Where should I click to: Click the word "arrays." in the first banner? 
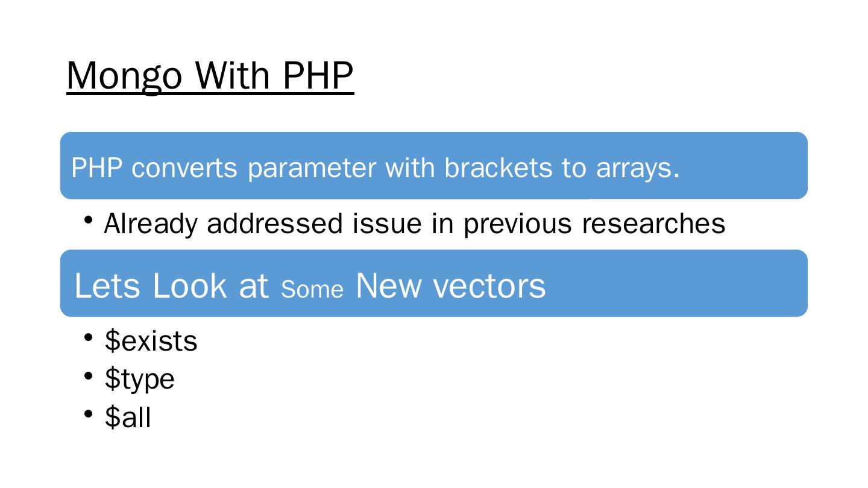pos(638,167)
